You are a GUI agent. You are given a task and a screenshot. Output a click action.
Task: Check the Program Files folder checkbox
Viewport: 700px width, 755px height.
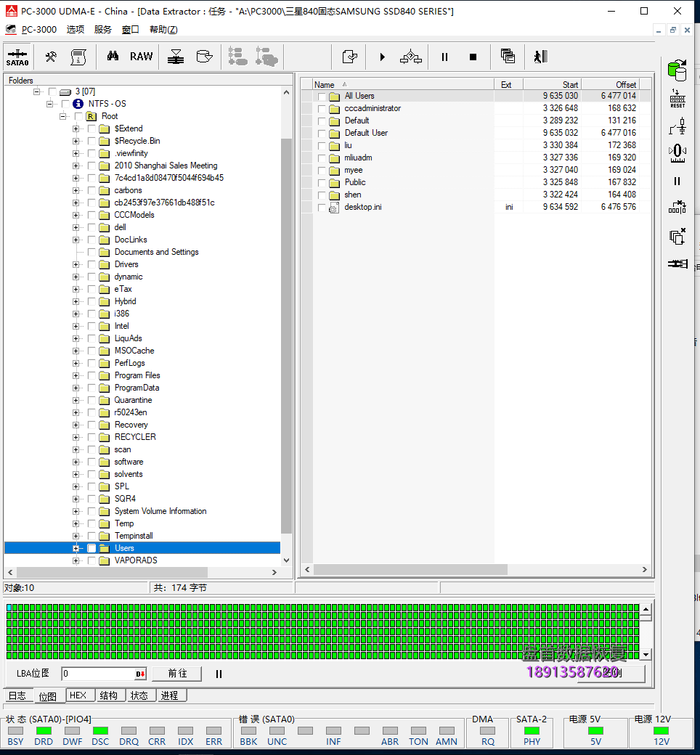91,375
